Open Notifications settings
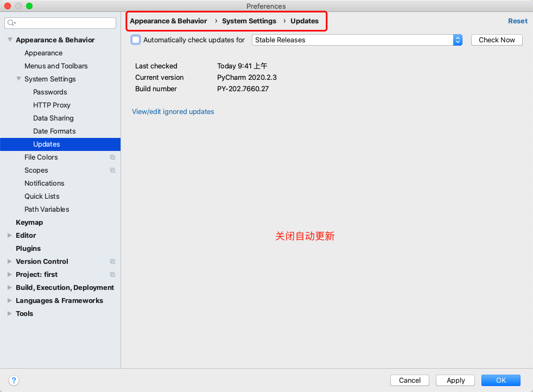Viewport: 533px width, 392px height. tap(44, 184)
